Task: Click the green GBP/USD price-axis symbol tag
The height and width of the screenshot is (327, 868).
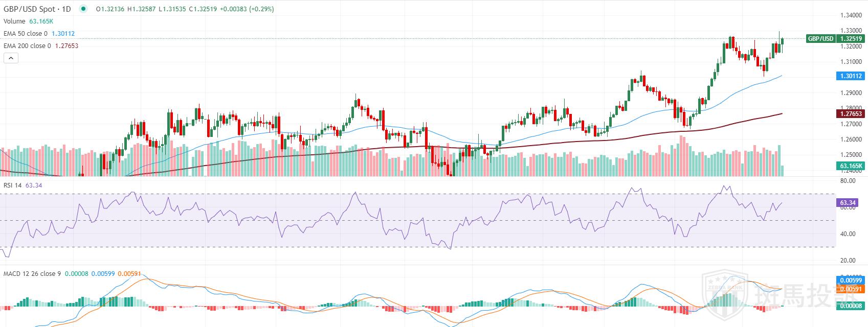Action: pos(820,39)
